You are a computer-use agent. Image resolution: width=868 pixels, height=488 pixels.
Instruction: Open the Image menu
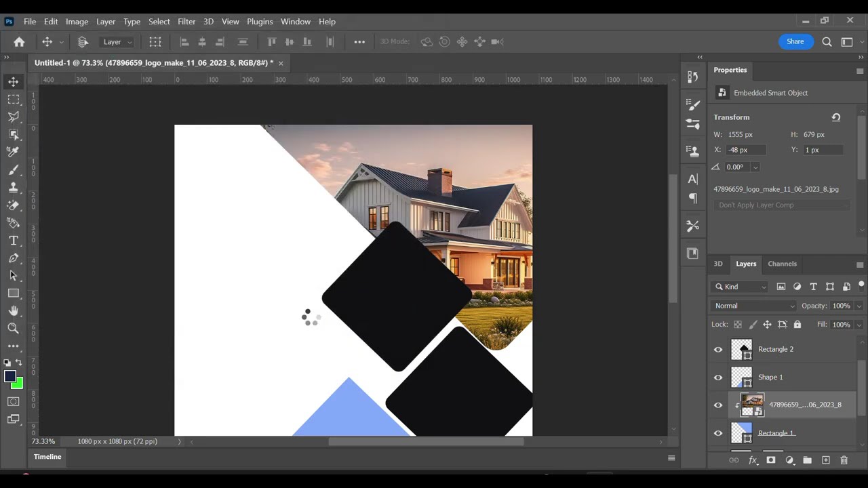pyautogui.click(x=77, y=22)
